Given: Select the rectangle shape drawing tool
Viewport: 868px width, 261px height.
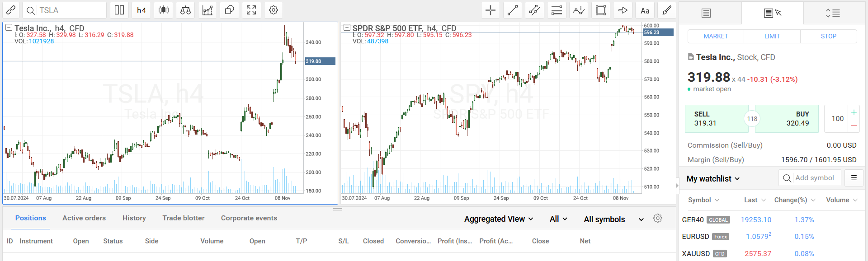Looking at the screenshot, I should tap(601, 10).
